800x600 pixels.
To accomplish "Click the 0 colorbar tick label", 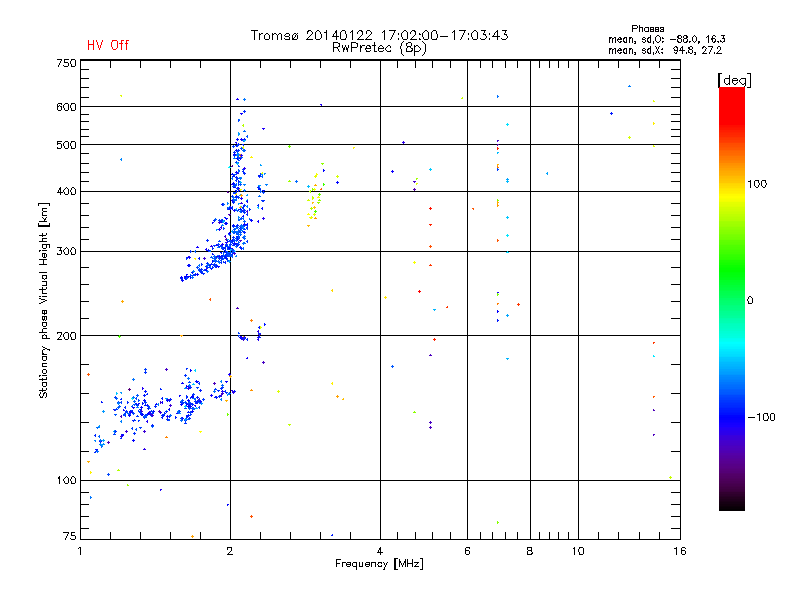I will [x=750, y=301].
